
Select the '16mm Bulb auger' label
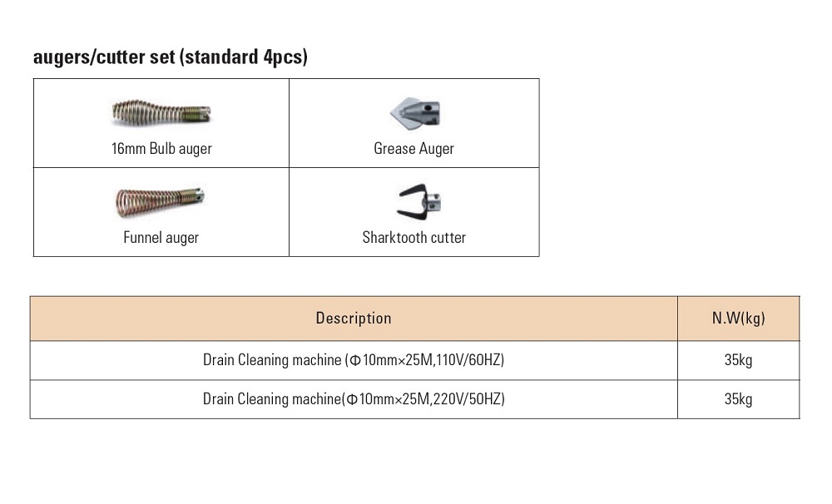tap(161, 149)
